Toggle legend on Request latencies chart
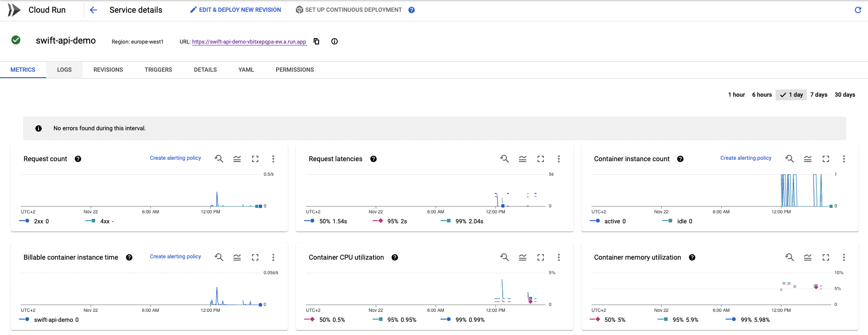 click(x=523, y=159)
